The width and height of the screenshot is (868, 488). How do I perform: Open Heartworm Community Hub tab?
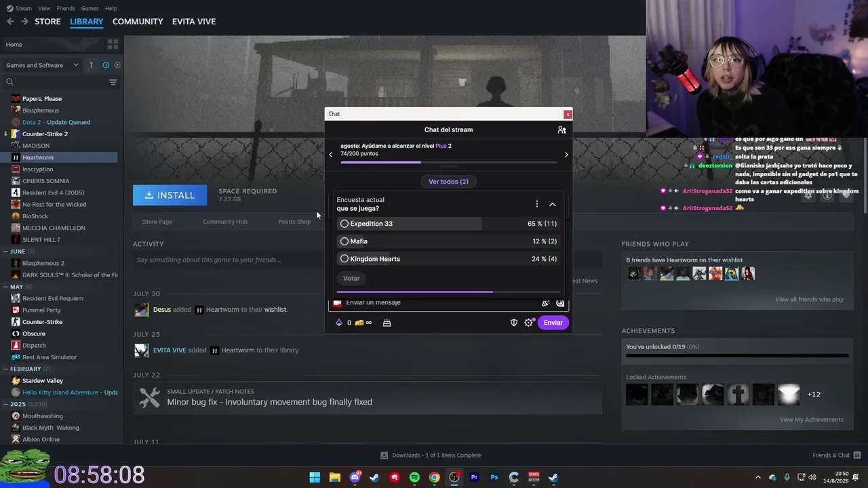click(225, 222)
